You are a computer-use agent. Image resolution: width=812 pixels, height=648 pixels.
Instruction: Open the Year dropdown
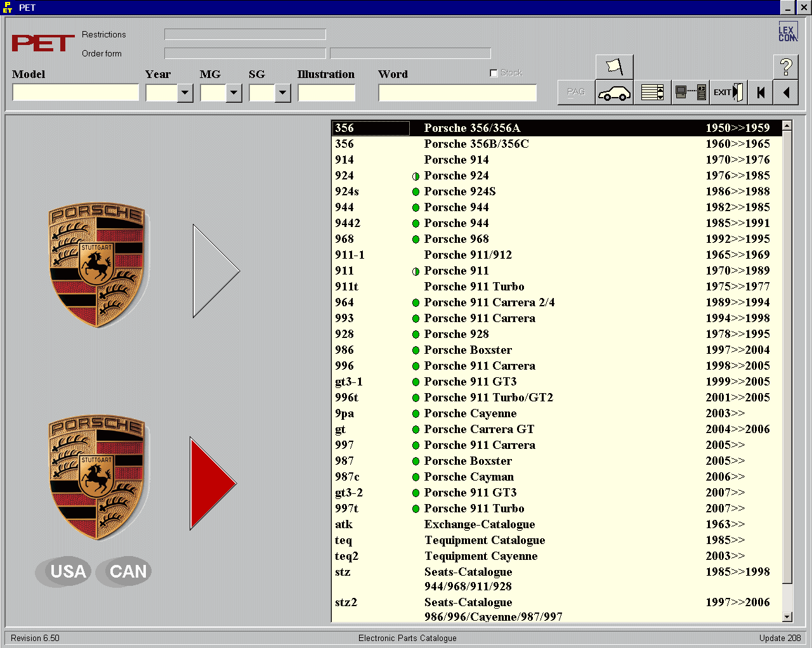185,93
